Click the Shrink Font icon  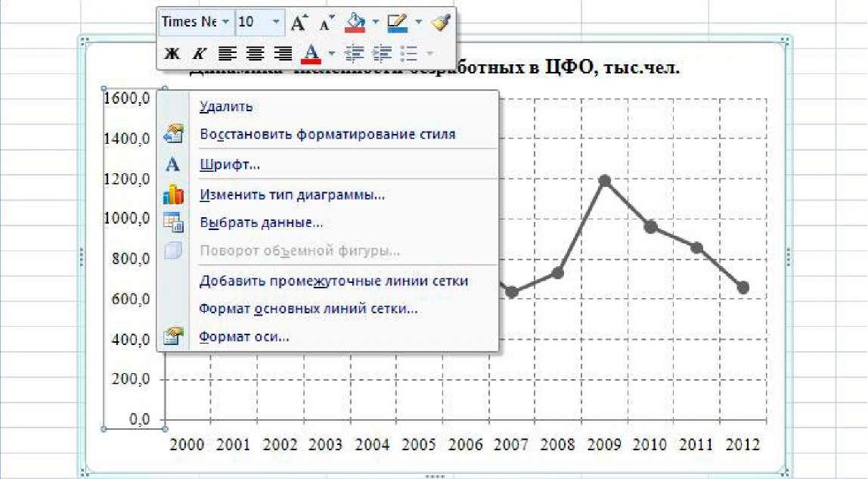click(x=327, y=23)
